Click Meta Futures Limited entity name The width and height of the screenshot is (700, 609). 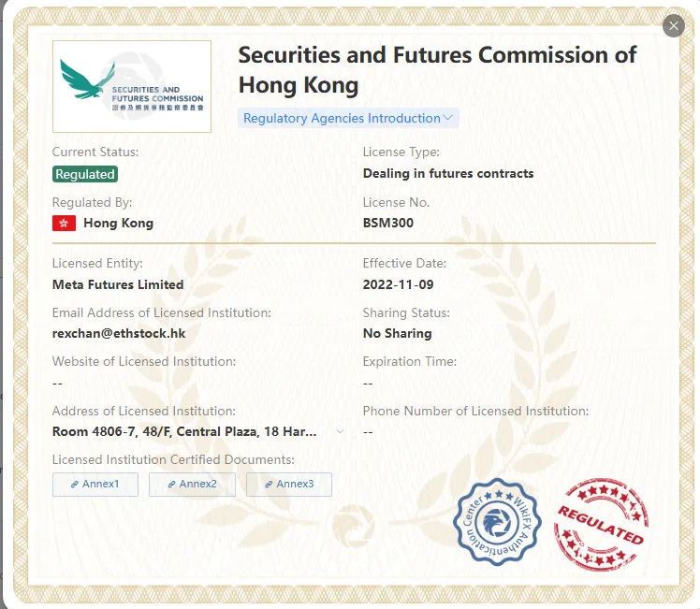[118, 284]
